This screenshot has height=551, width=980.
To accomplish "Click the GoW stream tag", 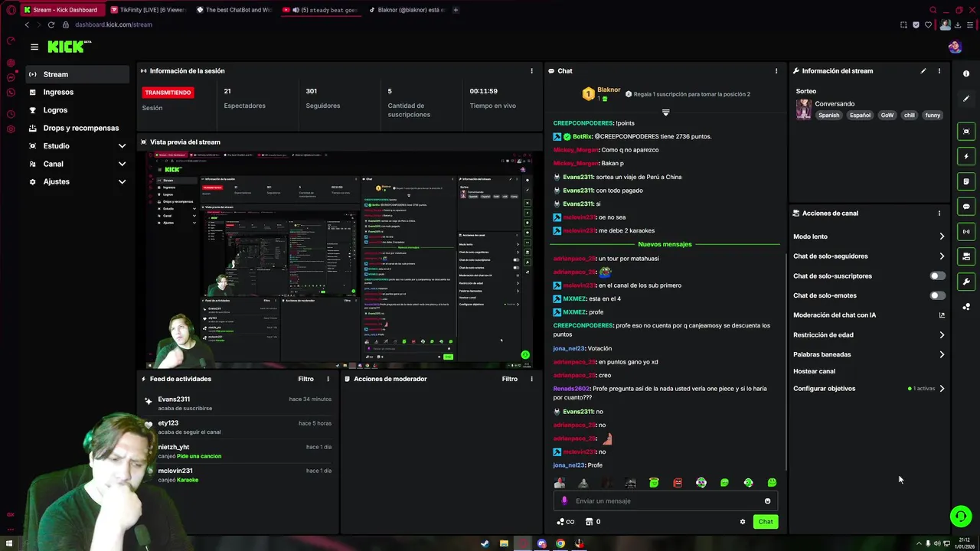I will click(887, 115).
